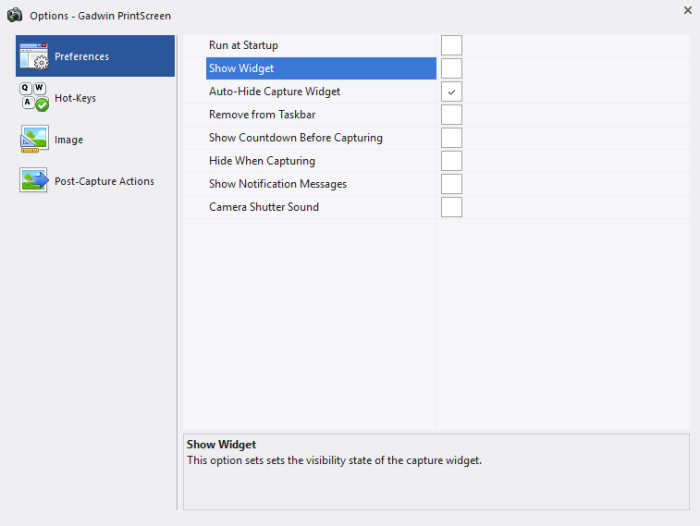Select the highlighted Show Widget row label
The image size is (700, 526).
(242, 68)
